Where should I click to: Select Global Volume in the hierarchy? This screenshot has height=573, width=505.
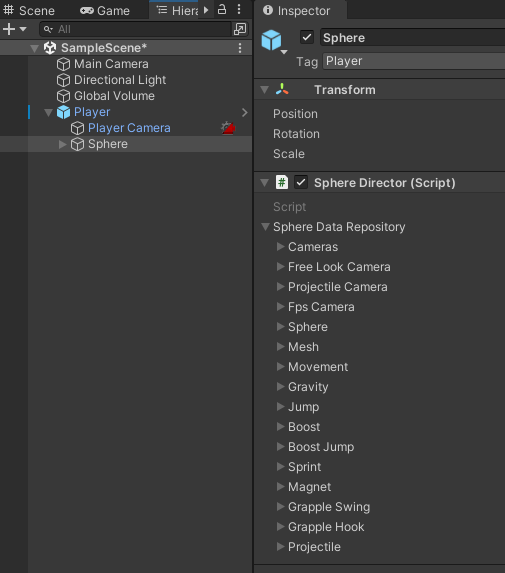114,96
